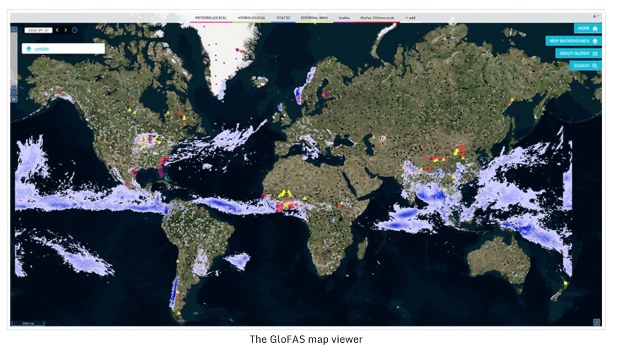Image resolution: width=644 pixels, height=362 pixels.
Task: Open the clock time selector icon
Action: tap(74, 30)
